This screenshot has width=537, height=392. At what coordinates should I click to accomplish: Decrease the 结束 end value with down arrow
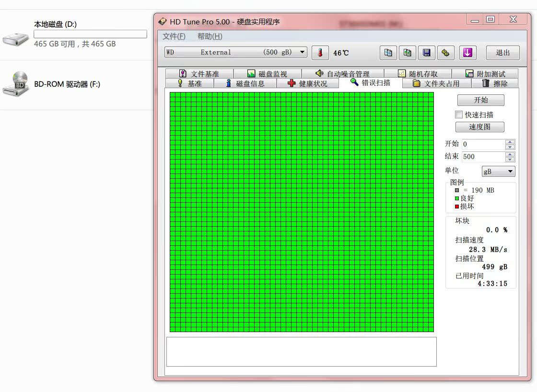(x=510, y=159)
